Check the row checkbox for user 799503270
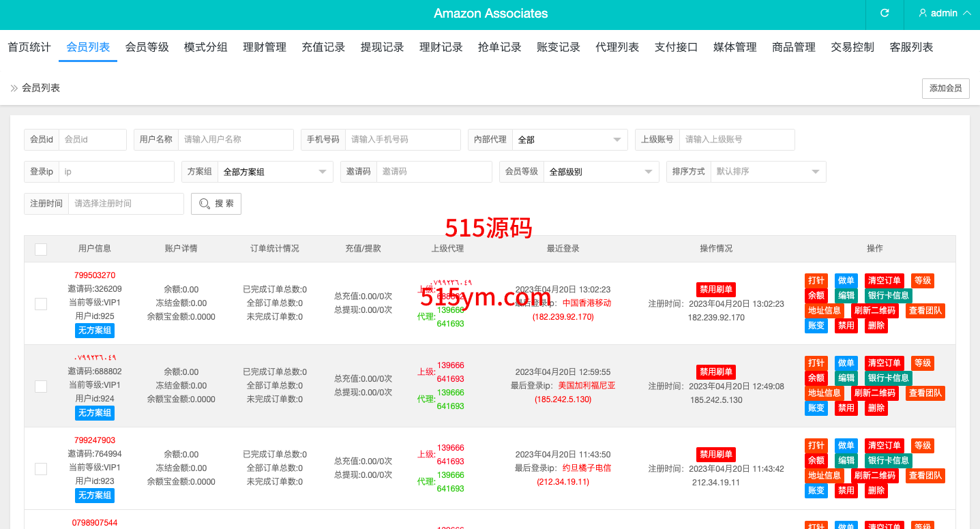The image size is (980, 529). 41,303
